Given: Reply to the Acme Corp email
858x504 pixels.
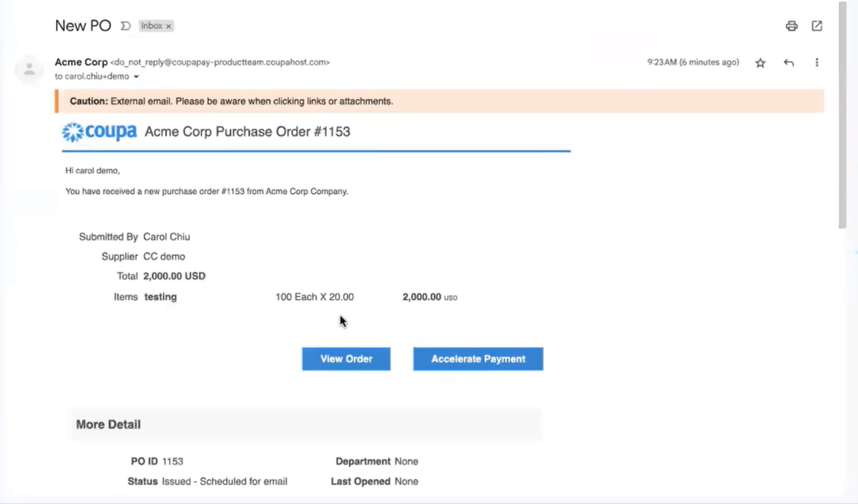Looking at the screenshot, I should coord(789,62).
